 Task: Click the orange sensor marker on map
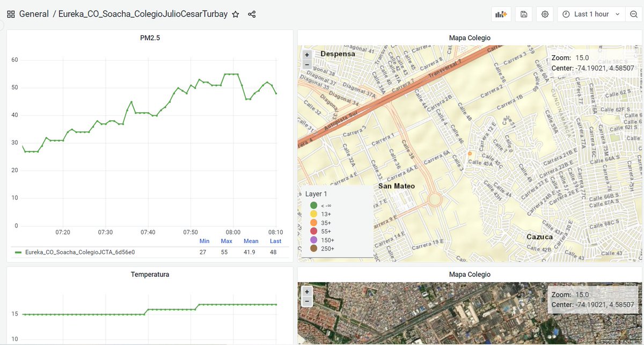[x=470, y=154]
